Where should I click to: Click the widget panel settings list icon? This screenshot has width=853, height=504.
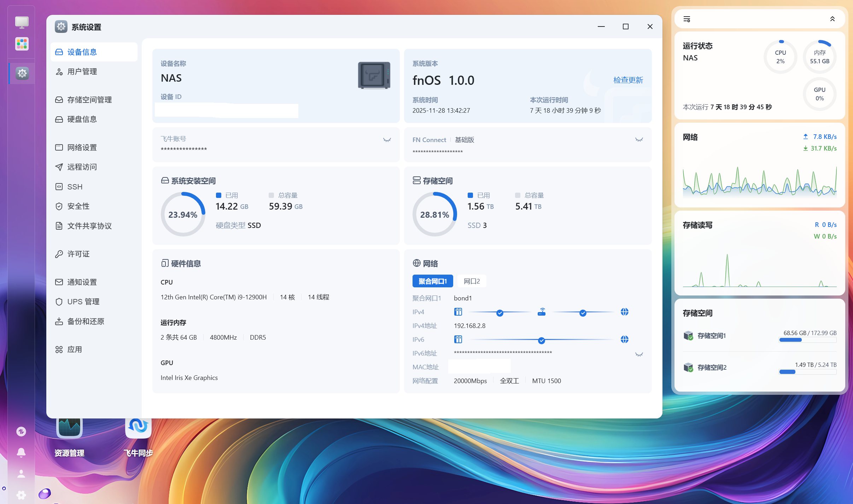click(687, 19)
